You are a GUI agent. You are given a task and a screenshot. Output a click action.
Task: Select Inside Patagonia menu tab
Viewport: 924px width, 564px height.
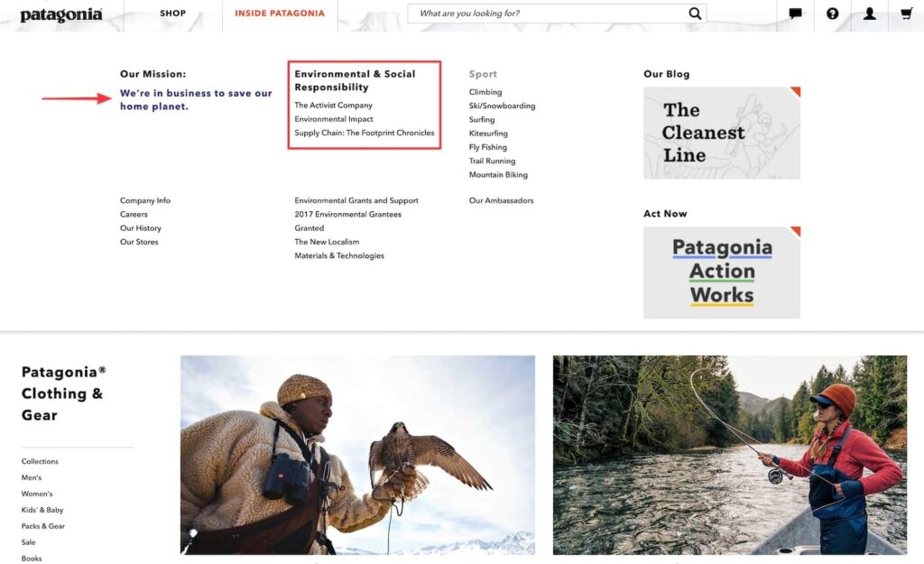click(x=280, y=13)
